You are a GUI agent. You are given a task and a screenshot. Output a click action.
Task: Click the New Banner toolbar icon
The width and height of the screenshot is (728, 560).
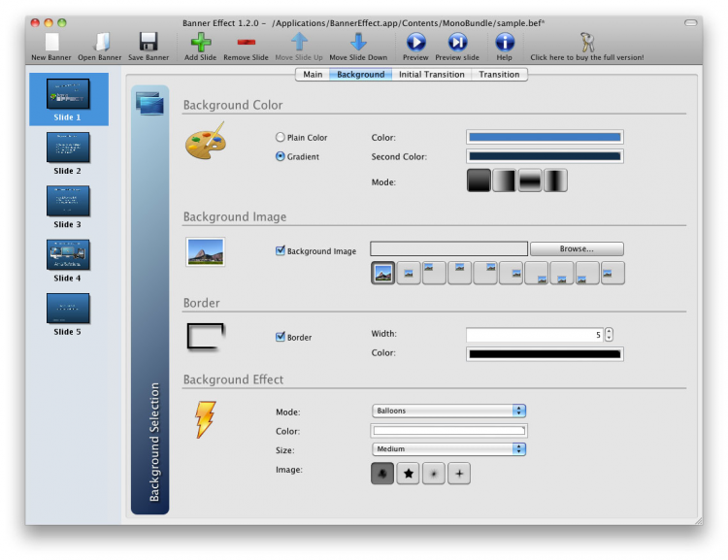51,43
